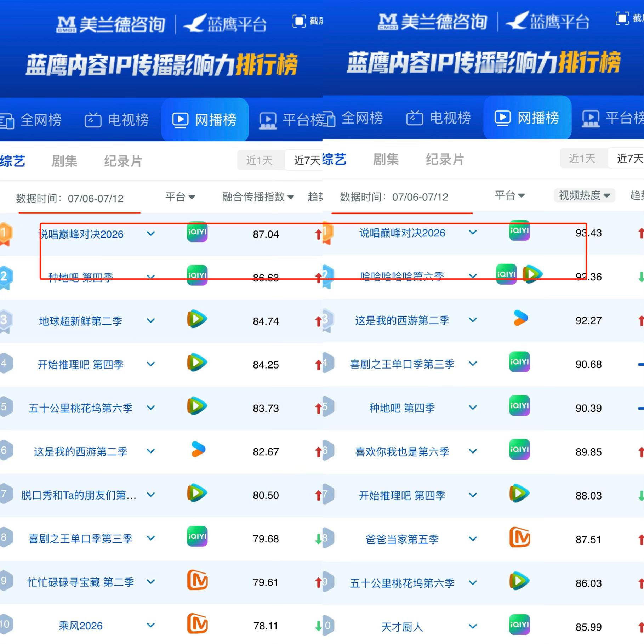
Task: Click Tencent Video icon for 脱口秀和Ta的朋友们 row
Action: click(x=197, y=493)
